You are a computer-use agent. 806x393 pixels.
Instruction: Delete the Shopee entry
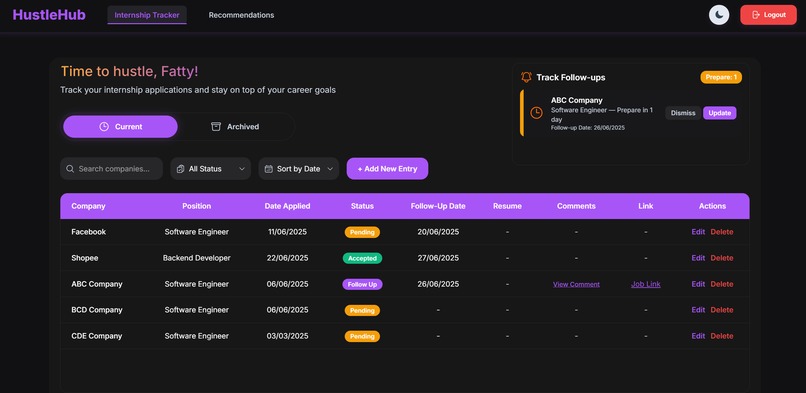(722, 258)
